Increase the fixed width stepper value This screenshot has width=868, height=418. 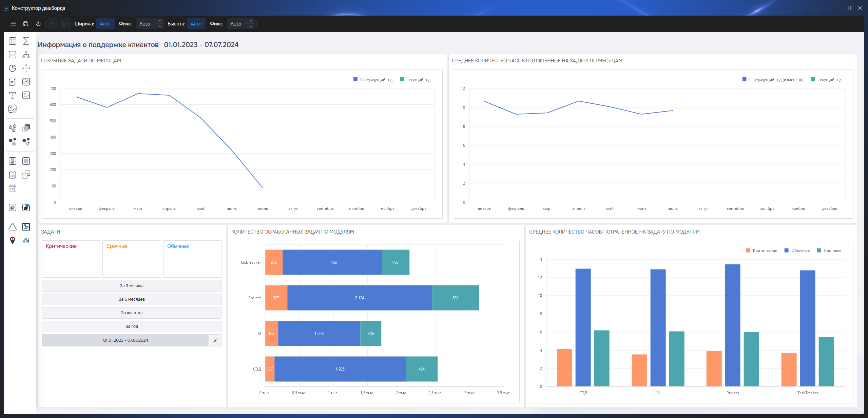click(x=160, y=21)
